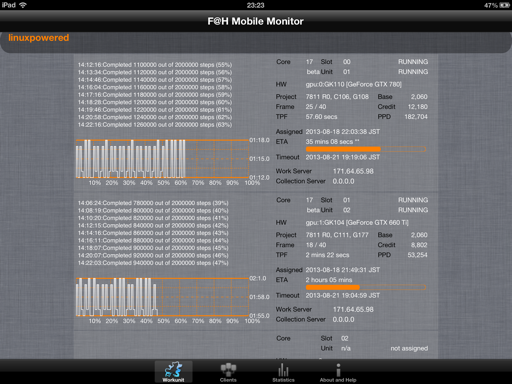This screenshot has height=384, width=512.
Task: Select project 7811 R0, C111, G177
Action: pos(337,235)
